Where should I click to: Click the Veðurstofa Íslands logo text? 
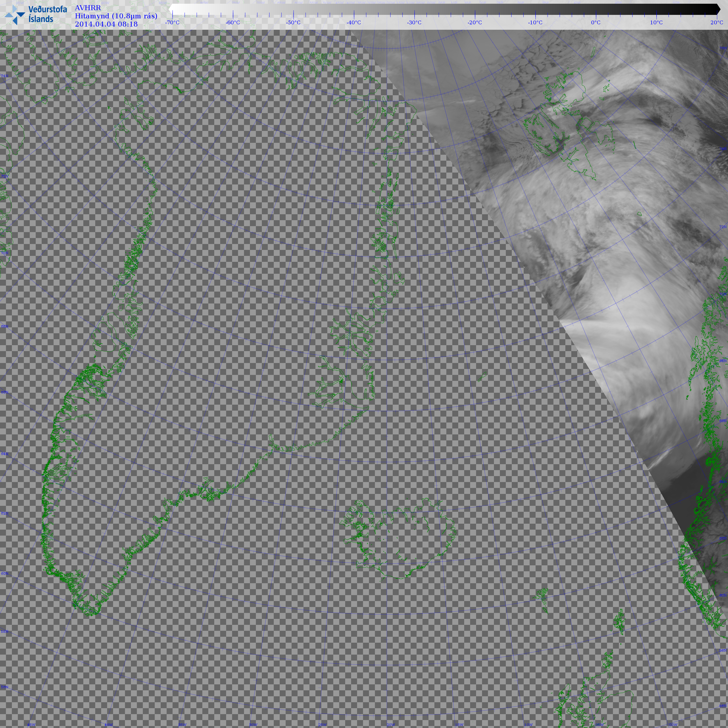pyautogui.click(x=47, y=14)
